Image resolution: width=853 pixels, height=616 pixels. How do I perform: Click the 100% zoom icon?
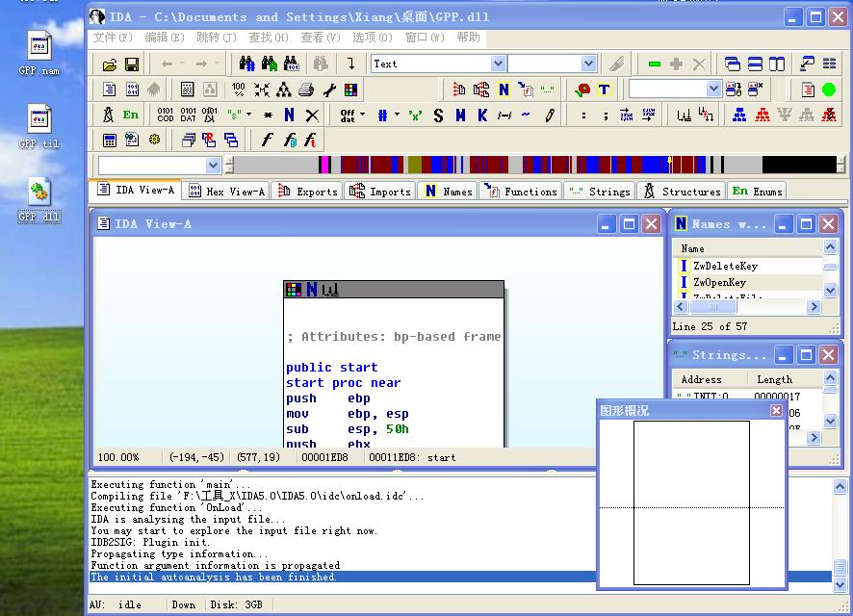pyautogui.click(x=238, y=90)
